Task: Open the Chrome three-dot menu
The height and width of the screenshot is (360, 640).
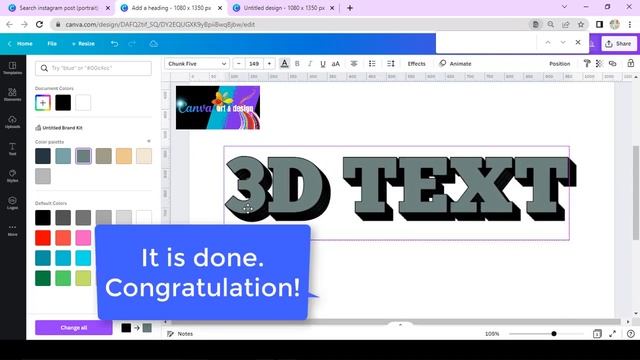Action: [630, 24]
